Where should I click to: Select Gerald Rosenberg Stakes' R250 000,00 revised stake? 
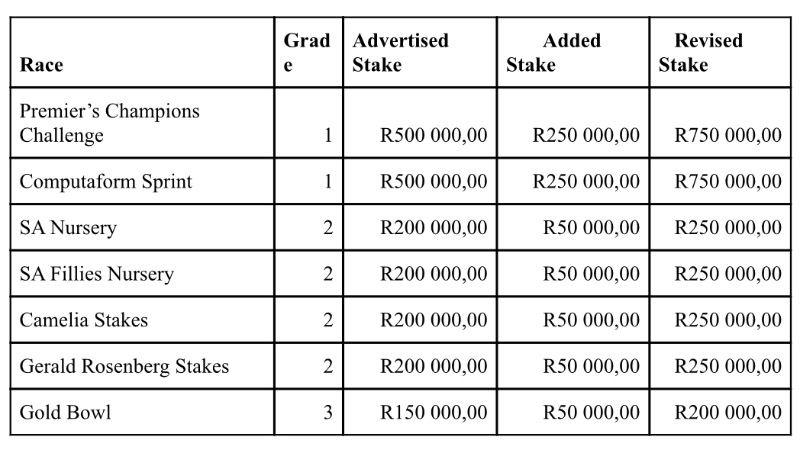728,366
